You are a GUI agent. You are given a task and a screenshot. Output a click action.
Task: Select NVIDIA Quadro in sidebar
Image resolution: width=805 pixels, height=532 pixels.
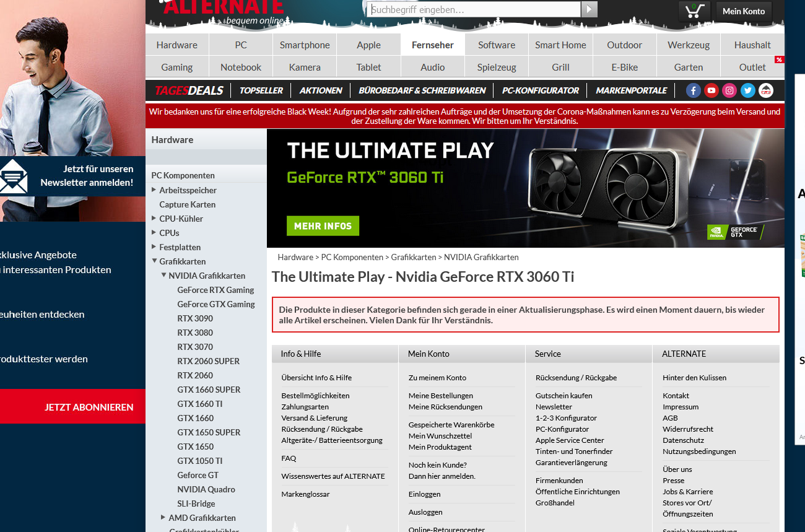tap(206, 489)
